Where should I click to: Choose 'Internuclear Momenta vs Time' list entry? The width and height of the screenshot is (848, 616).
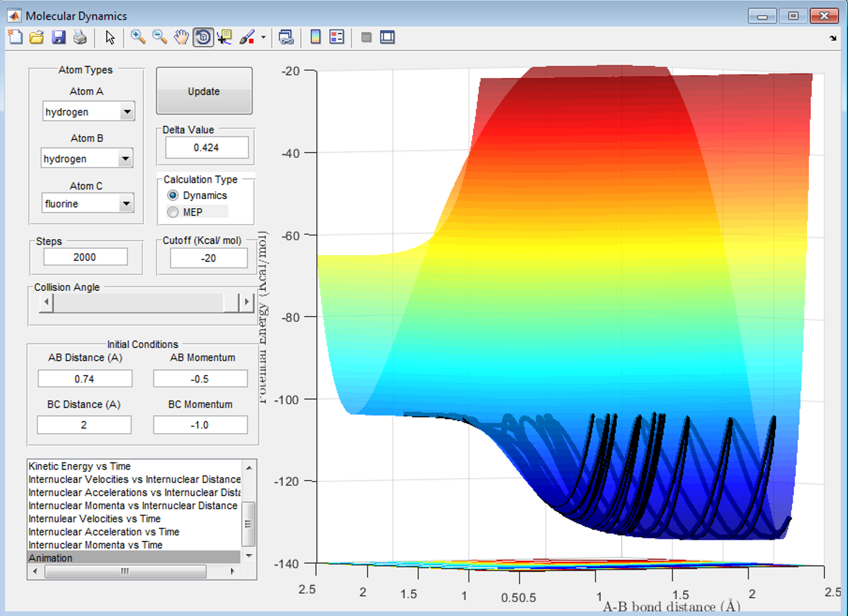point(95,545)
